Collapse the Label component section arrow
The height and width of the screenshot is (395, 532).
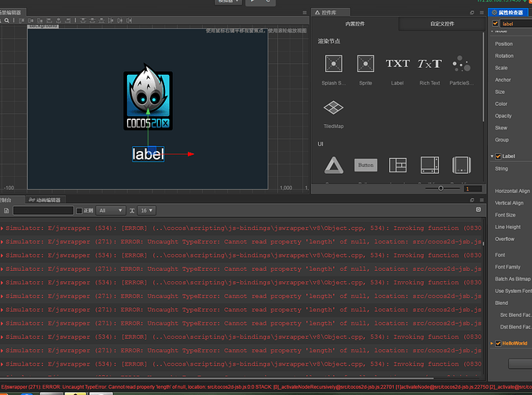point(492,156)
